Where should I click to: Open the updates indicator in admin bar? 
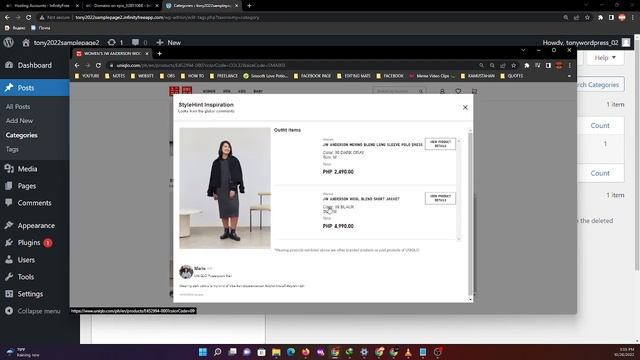click(115, 42)
